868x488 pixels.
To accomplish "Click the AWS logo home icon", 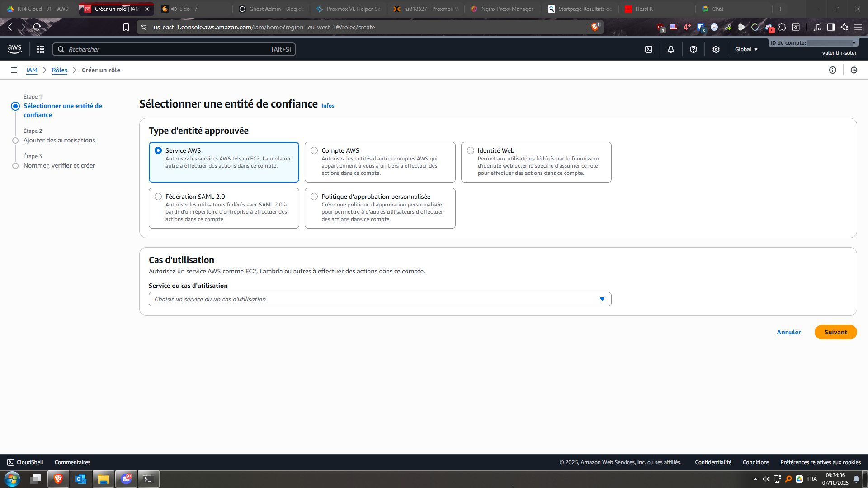I will 14,49.
